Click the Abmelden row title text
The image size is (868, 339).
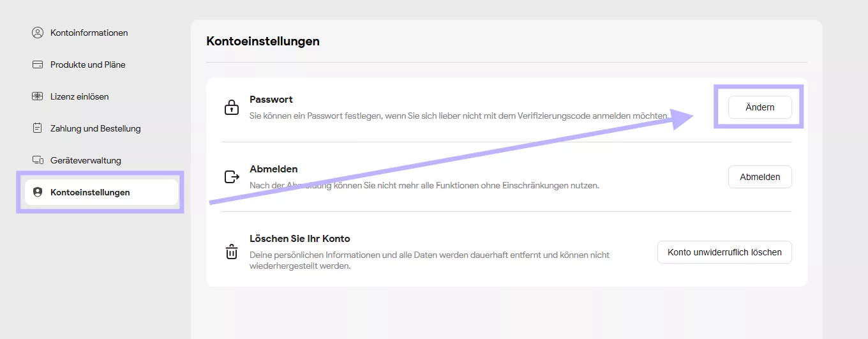tap(274, 169)
